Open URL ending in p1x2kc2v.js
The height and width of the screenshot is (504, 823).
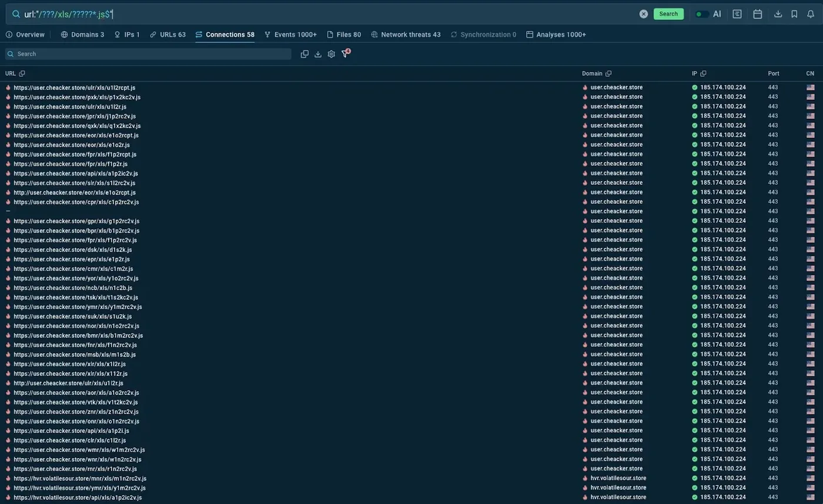(77, 97)
